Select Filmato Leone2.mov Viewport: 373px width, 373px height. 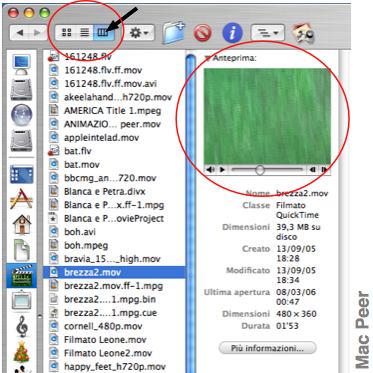[114, 353]
